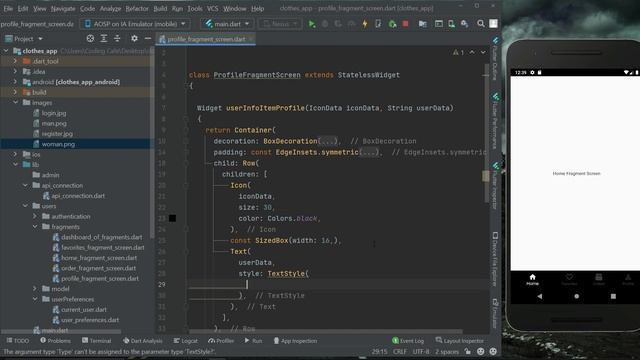Open the Flutter Inspector side panel
Image resolution: width=640 pixels, height=360 pixels.
point(495,186)
